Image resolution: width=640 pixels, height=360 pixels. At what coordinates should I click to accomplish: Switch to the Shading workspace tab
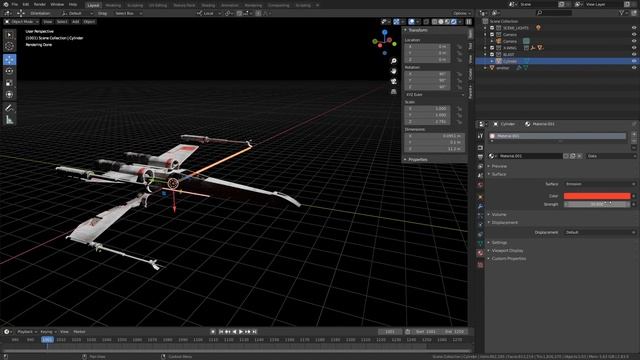(208, 5)
